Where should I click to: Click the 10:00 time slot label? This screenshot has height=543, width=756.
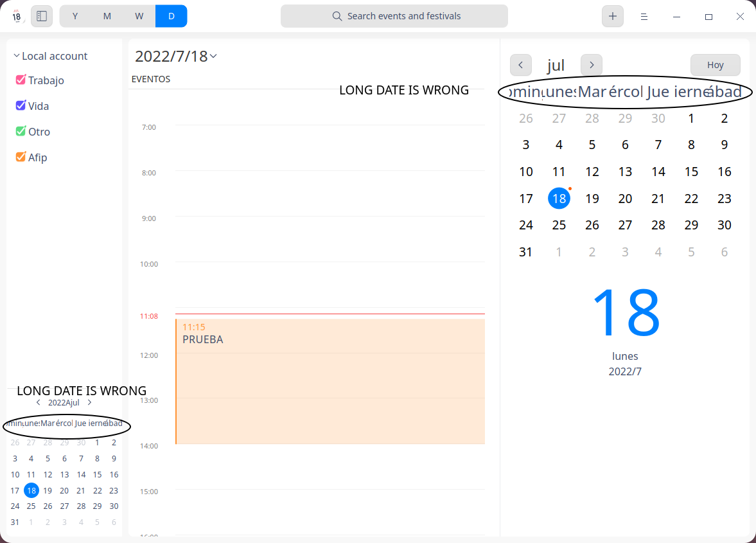pyautogui.click(x=148, y=264)
